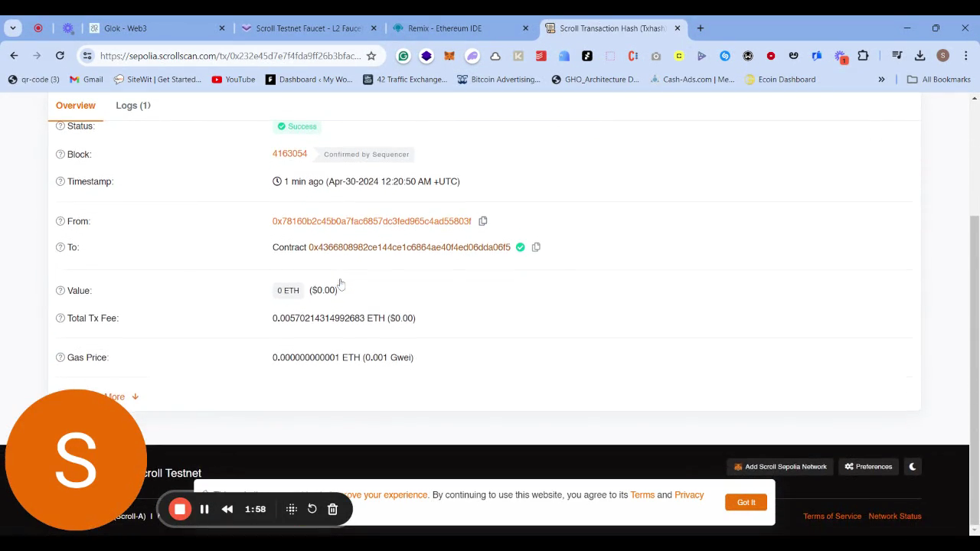Image resolution: width=980 pixels, height=551 pixels.
Task: Toggle dark mode with the moon icon
Action: pos(913,467)
